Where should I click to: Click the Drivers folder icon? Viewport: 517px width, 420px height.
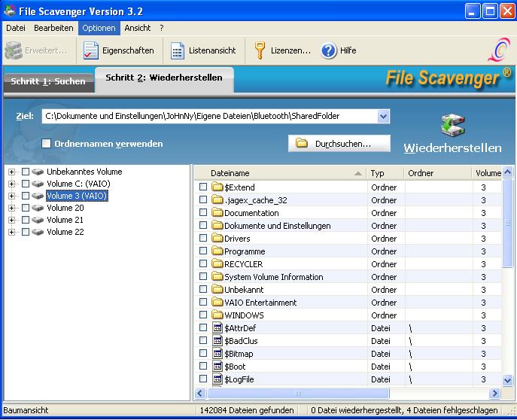[x=217, y=238]
